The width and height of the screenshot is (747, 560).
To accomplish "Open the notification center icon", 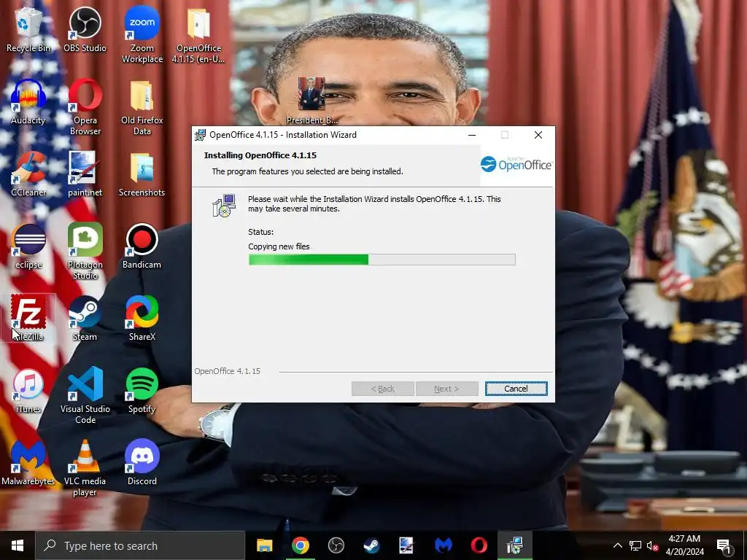I will [724, 545].
